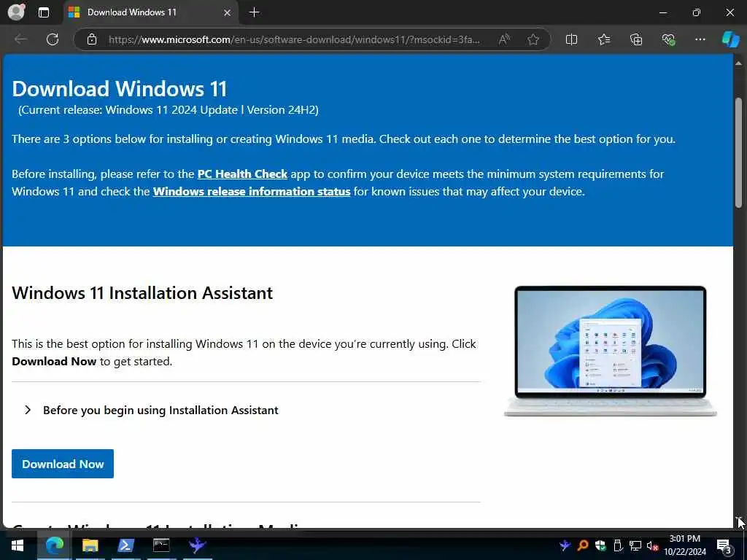Open the tab actions menu icon
The height and width of the screenshot is (560, 747).
[43, 12]
